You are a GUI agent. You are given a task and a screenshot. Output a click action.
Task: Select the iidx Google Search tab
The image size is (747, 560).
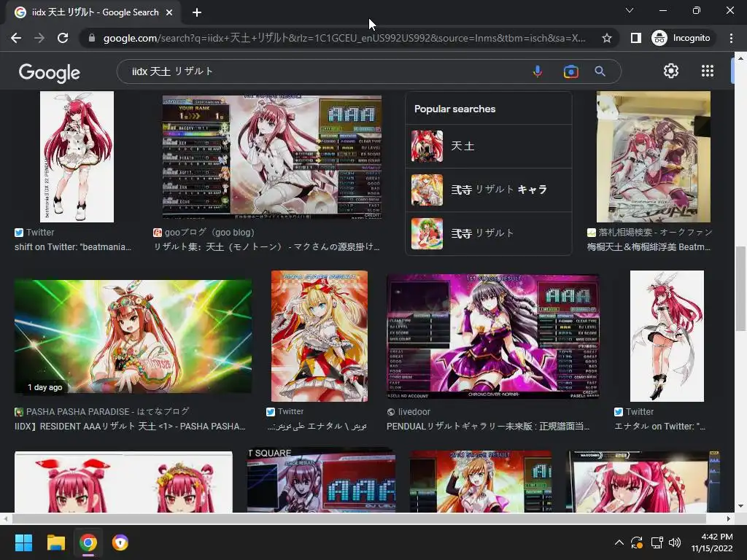coord(93,12)
